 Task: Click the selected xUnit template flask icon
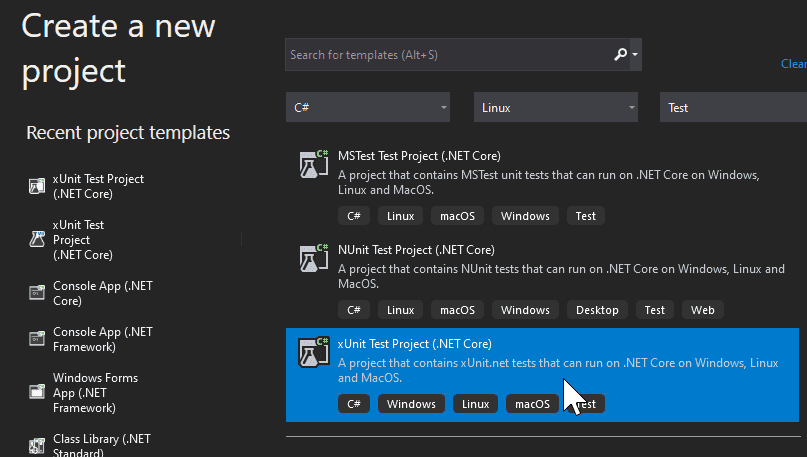coord(315,353)
